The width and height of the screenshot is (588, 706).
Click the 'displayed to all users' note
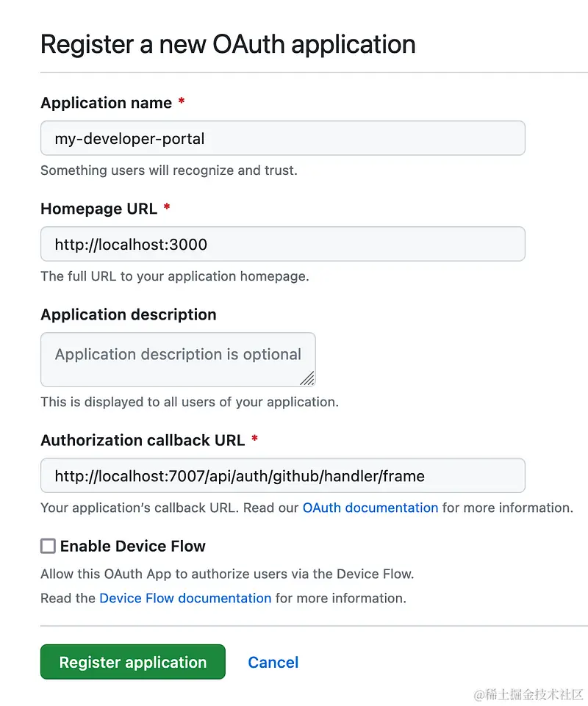[x=189, y=402]
